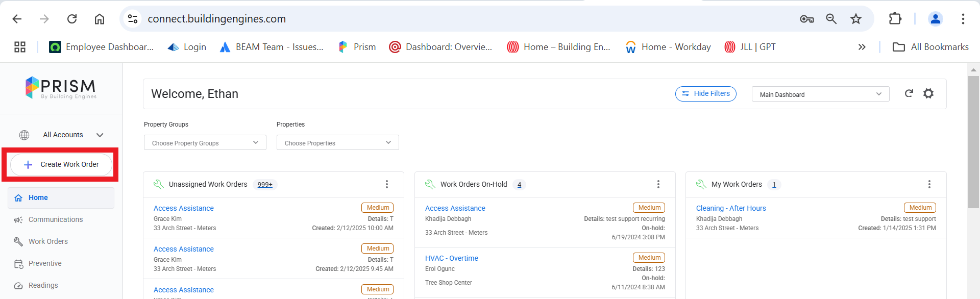
Task: Open Choose Property Groups dropdown
Action: pyautogui.click(x=205, y=143)
